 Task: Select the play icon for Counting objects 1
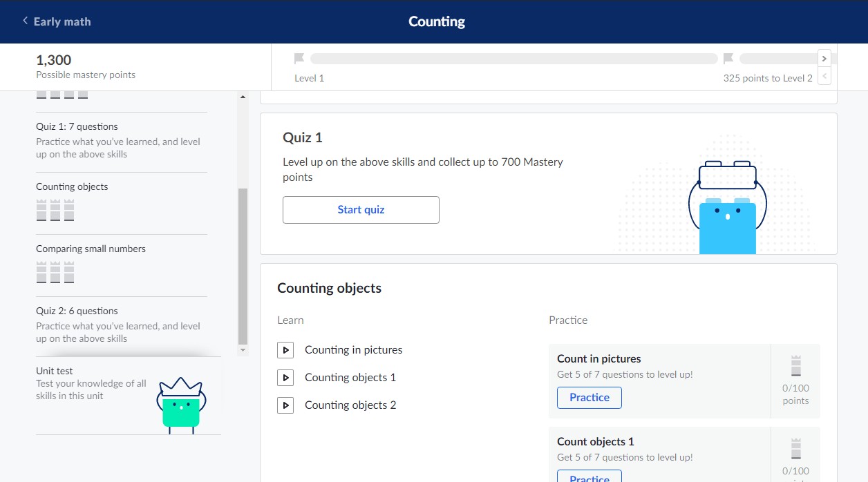point(285,377)
